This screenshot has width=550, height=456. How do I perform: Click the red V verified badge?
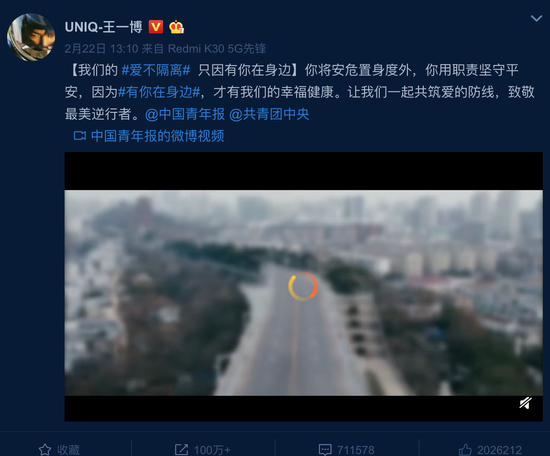point(156,27)
